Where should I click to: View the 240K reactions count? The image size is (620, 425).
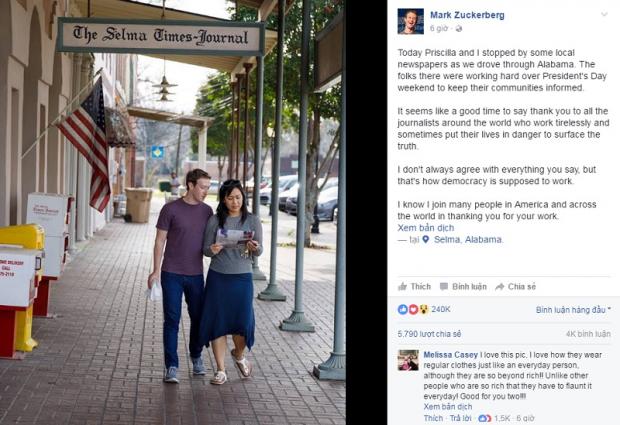click(441, 309)
